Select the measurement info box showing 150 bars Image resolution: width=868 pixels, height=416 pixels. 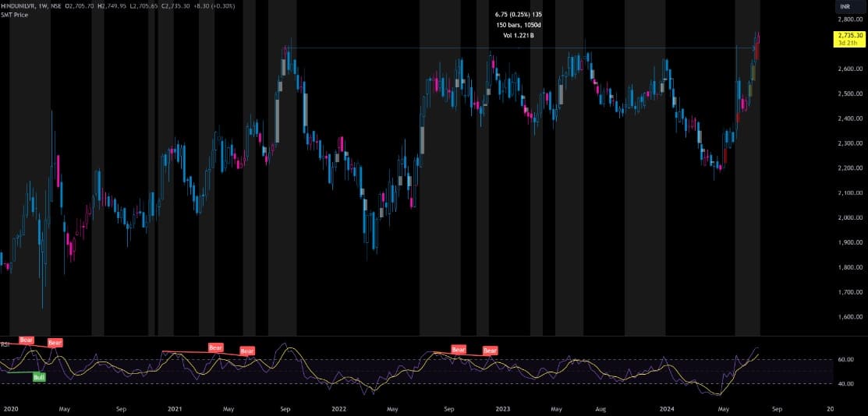[515, 25]
